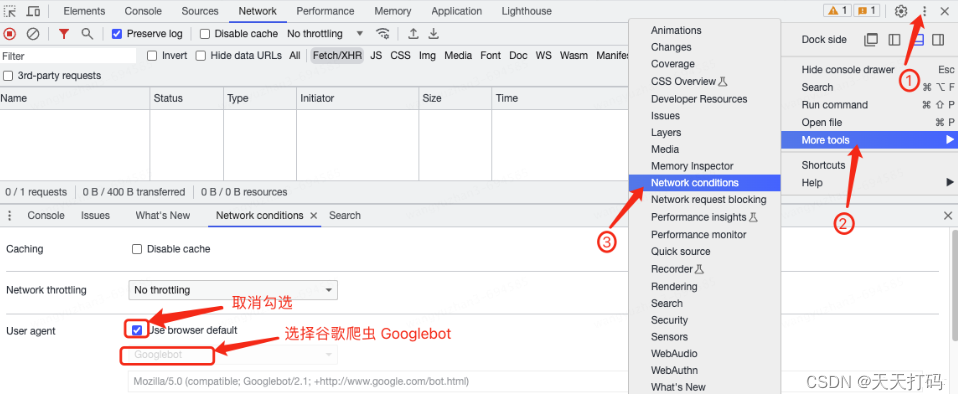Click the Filter text input field
The width and height of the screenshot is (958, 400).
point(68,56)
